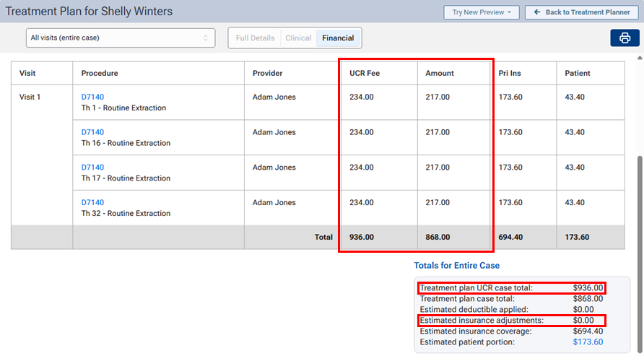Click the scrollbar up arrow
644x356 pixels.
(x=639, y=58)
